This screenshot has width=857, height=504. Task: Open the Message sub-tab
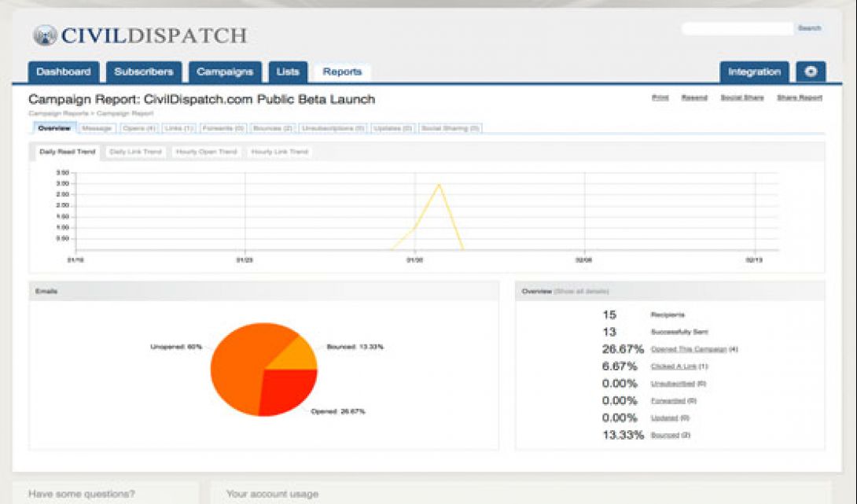point(97,128)
